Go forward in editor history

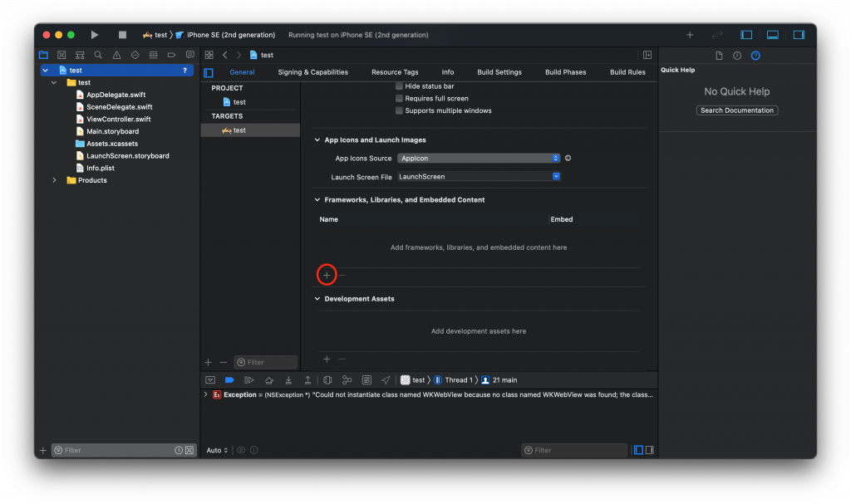point(239,55)
